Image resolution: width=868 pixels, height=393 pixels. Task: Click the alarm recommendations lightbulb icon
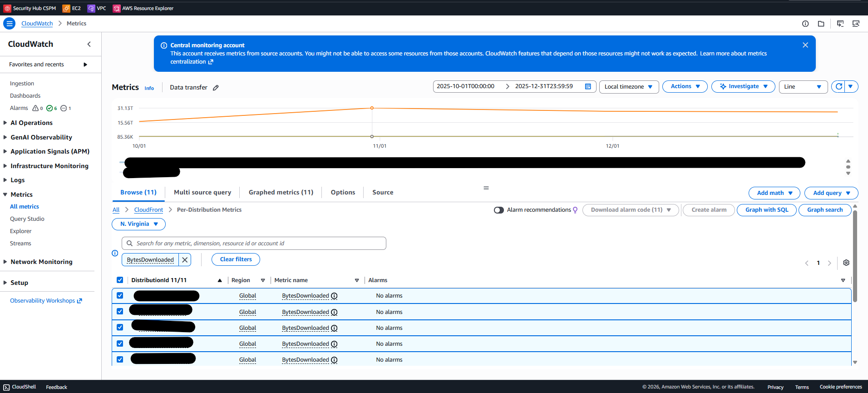point(575,210)
